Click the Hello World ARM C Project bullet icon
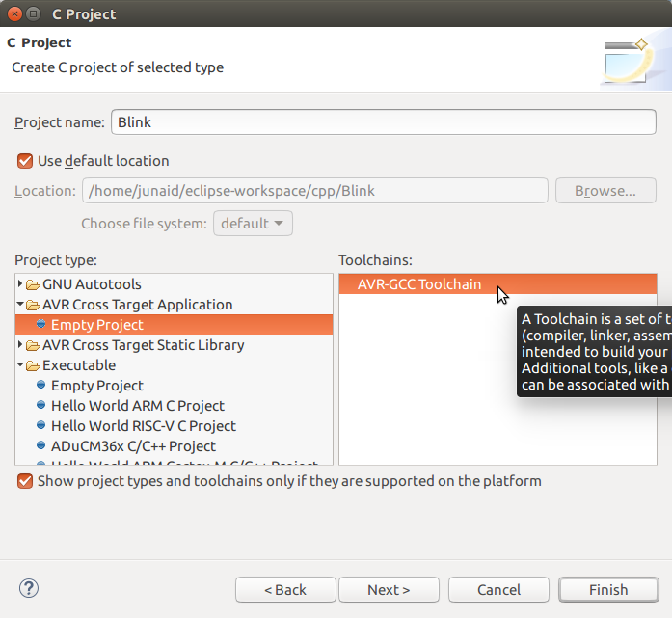Screen dimensions: 672x618 (x=40, y=406)
